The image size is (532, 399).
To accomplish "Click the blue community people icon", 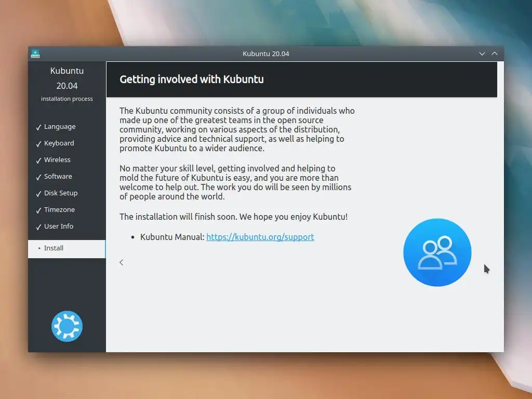I will [x=437, y=252].
